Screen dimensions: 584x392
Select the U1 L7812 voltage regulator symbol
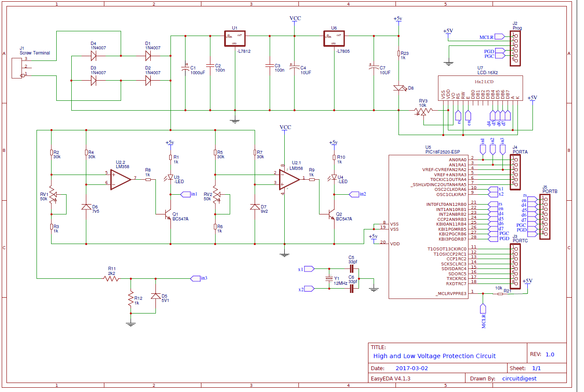234,38
